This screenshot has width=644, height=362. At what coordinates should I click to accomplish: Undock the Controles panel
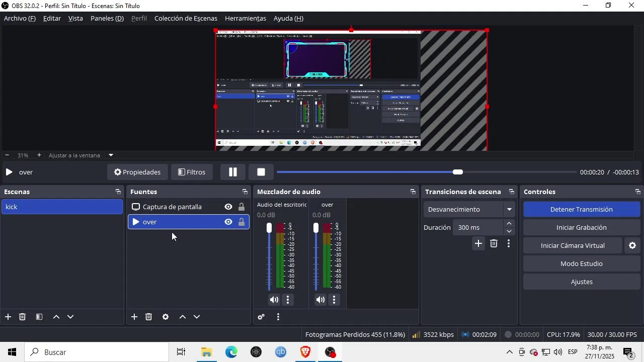coord(638,192)
